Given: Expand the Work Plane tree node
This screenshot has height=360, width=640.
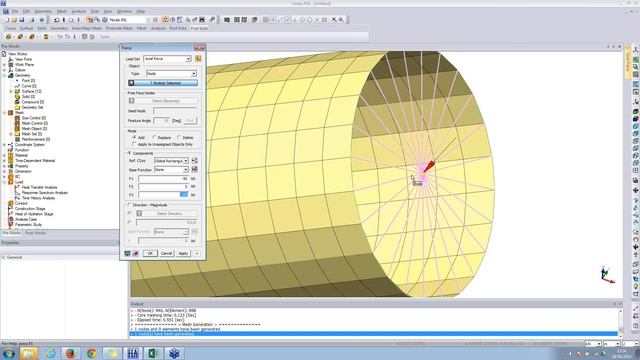Looking at the screenshot, I should [x=4, y=65].
